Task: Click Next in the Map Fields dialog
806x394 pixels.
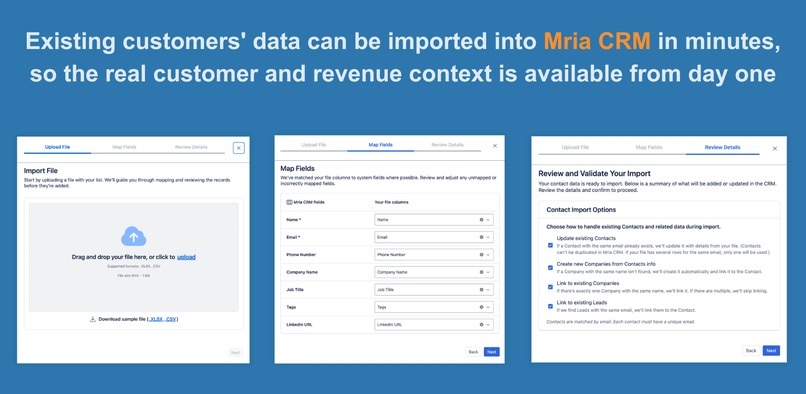Action: pos(491,352)
